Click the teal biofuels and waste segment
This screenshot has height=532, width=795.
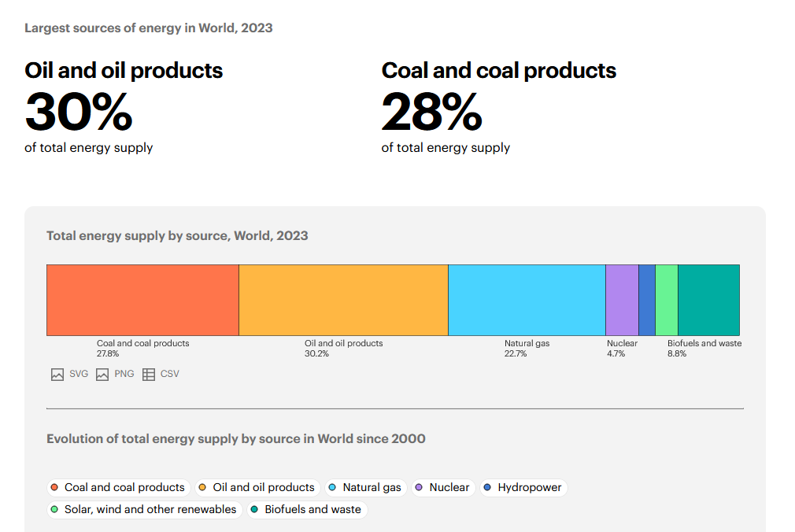point(708,300)
